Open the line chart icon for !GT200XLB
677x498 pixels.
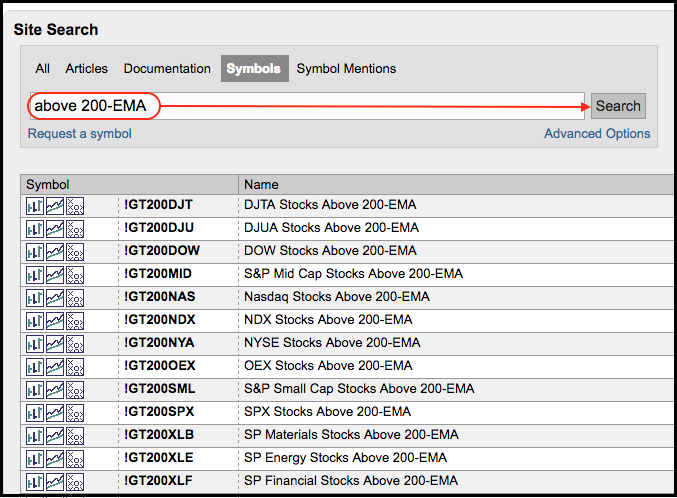(55, 435)
